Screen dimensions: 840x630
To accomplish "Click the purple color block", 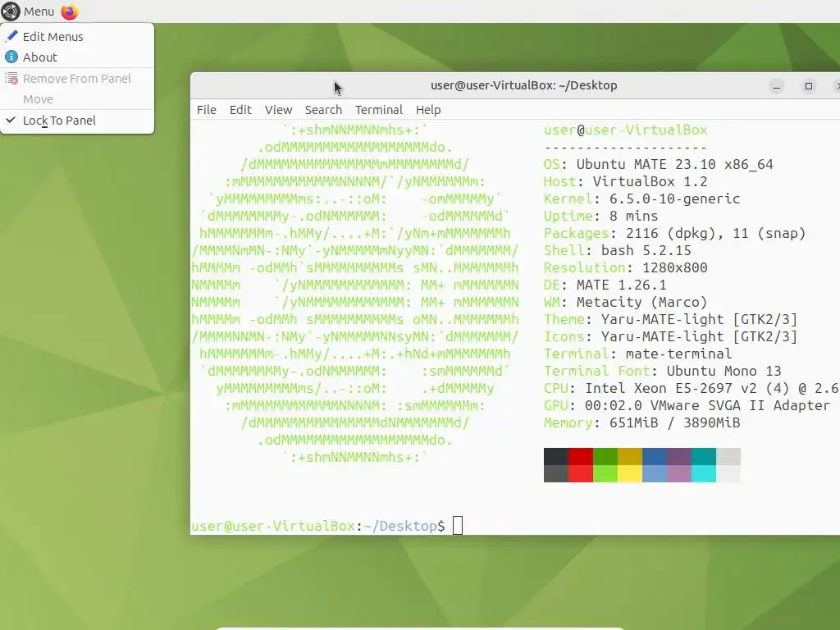I will coord(679,456).
